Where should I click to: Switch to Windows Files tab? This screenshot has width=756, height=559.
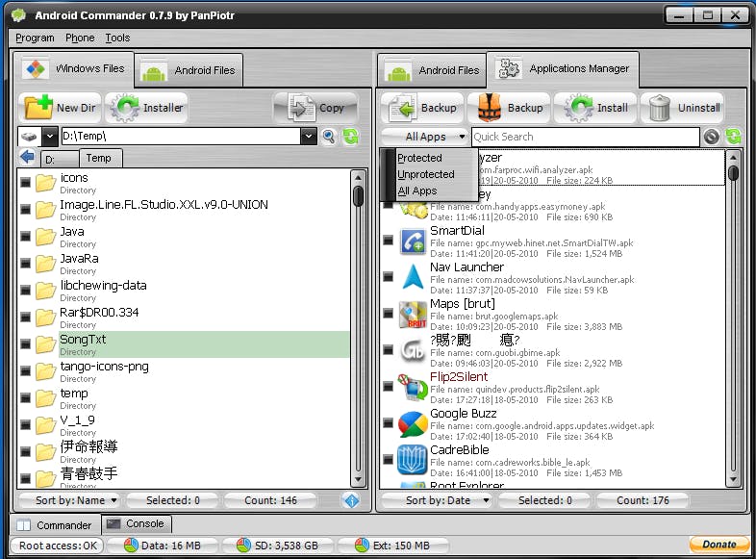73,69
